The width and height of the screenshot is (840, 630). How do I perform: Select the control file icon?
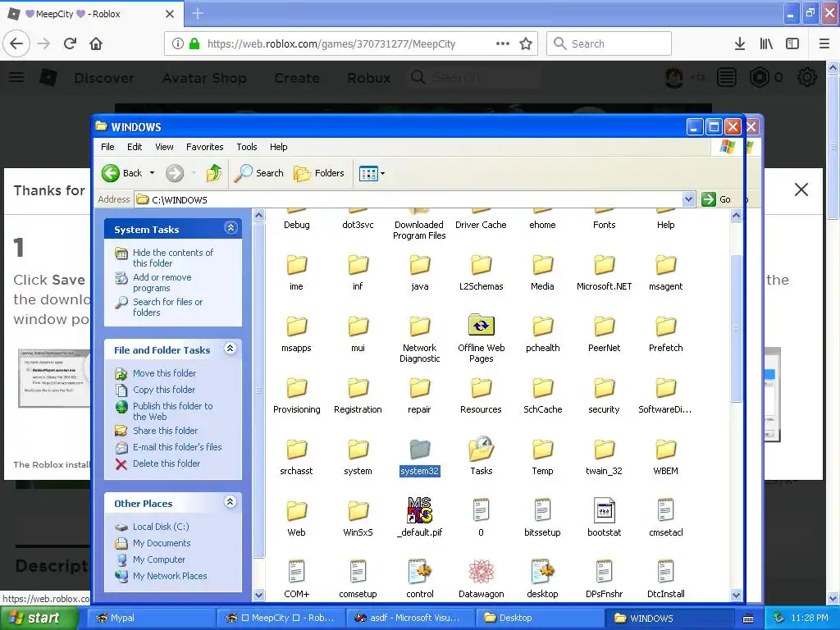(419, 572)
